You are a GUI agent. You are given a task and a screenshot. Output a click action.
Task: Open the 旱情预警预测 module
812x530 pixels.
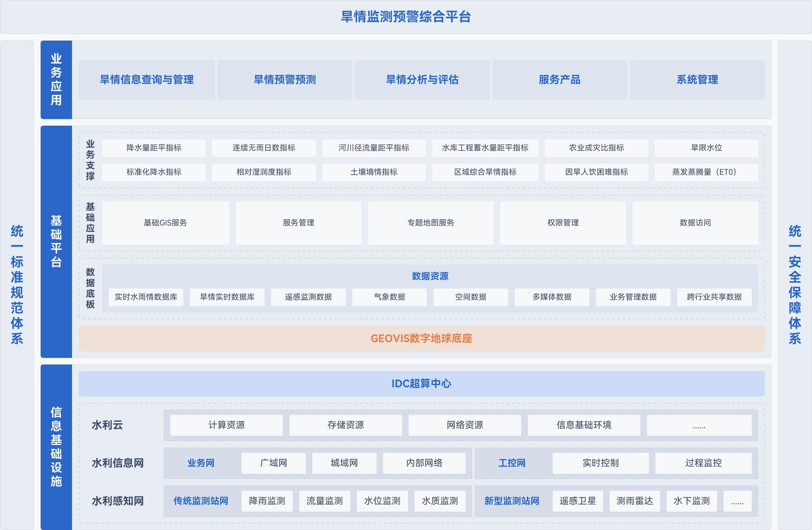tap(285, 80)
